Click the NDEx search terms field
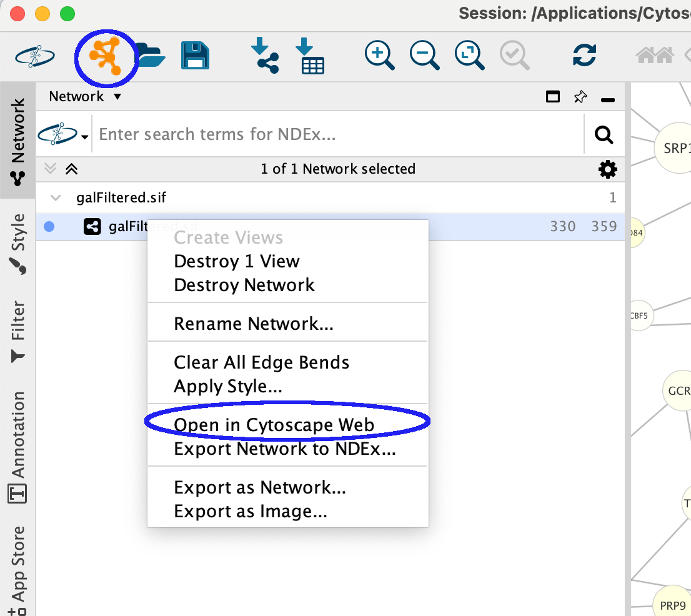The width and height of the screenshot is (691, 616). [337, 134]
